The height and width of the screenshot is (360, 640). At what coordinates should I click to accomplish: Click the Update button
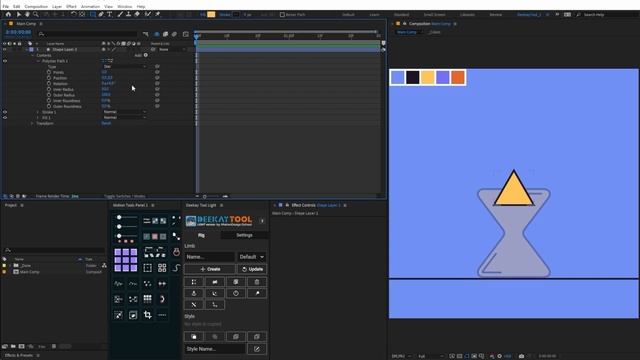[252, 269]
